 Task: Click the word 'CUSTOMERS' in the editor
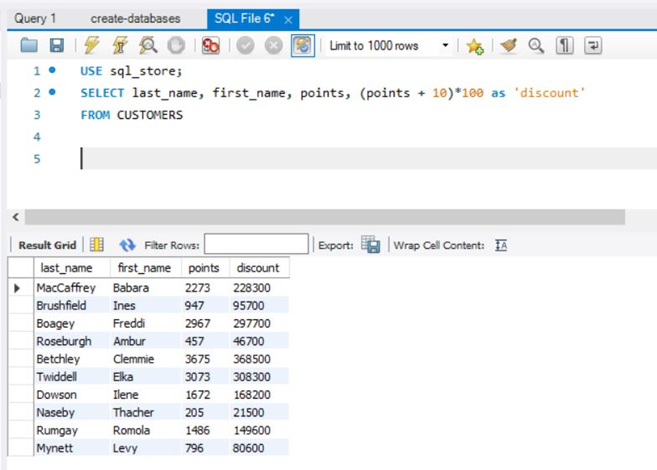[x=150, y=115]
